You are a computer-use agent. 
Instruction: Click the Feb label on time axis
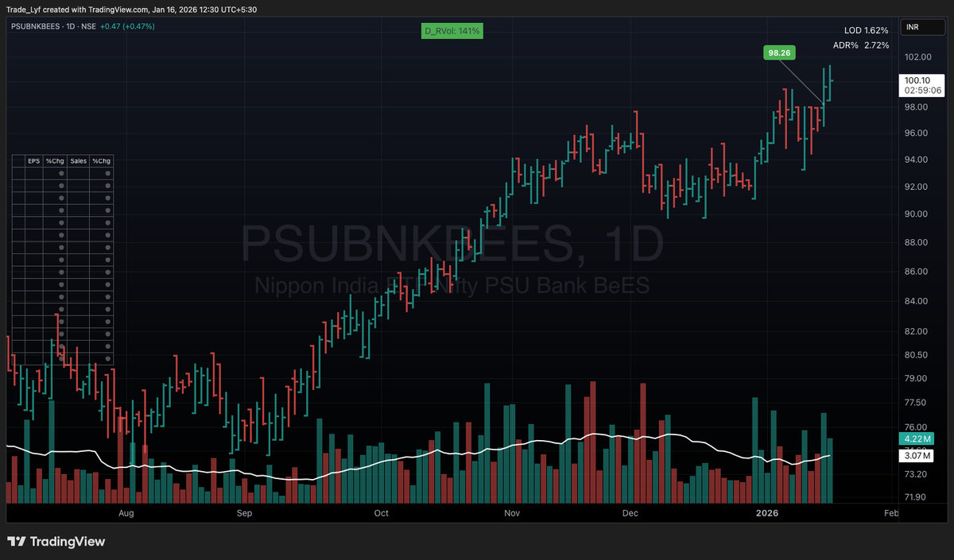tap(891, 513)
